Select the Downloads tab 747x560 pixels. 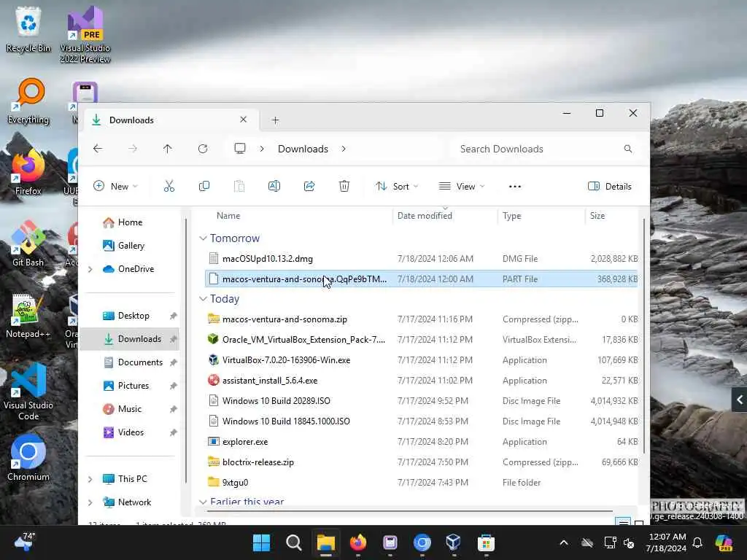(x=171, y=120)
